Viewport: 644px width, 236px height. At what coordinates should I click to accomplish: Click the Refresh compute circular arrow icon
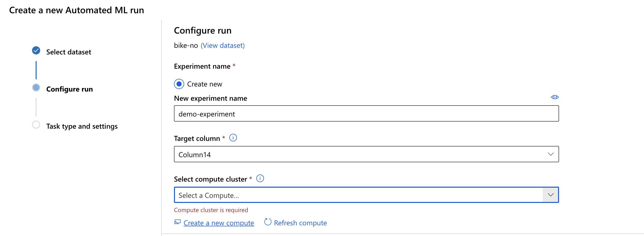[x=268, y=222]
